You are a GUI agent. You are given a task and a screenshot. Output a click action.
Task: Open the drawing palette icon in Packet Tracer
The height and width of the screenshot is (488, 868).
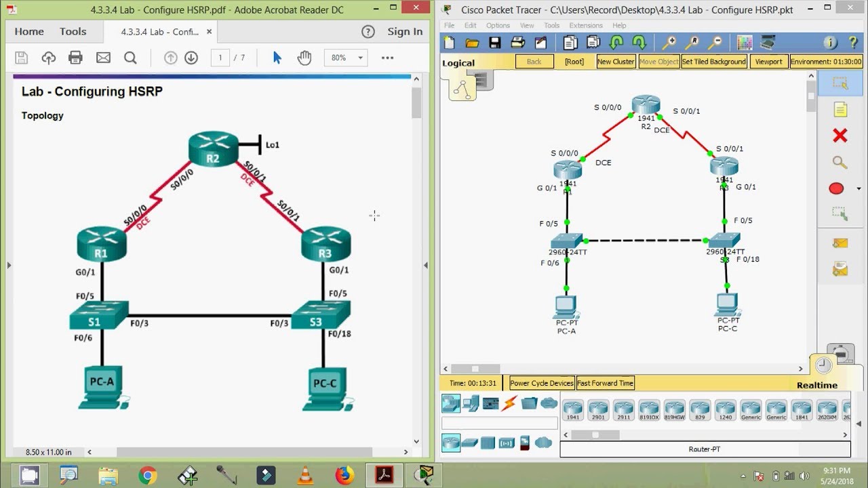tap(745, 43)
